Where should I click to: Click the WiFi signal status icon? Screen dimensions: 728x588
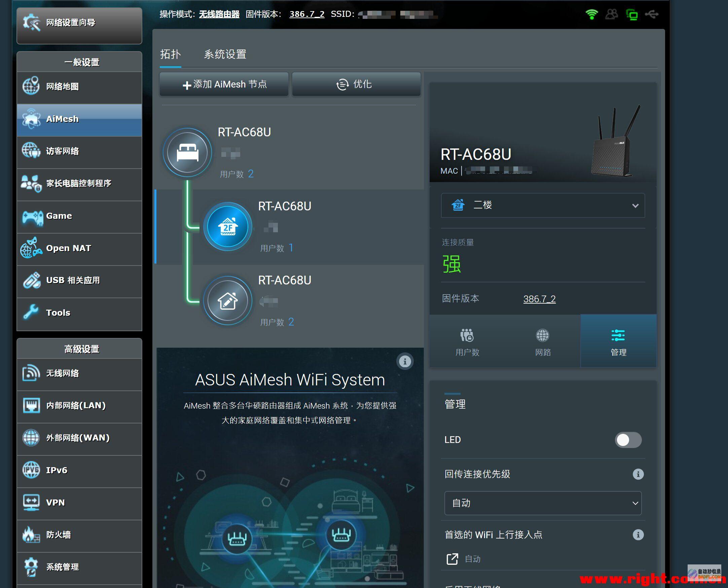tap(591, 14)
